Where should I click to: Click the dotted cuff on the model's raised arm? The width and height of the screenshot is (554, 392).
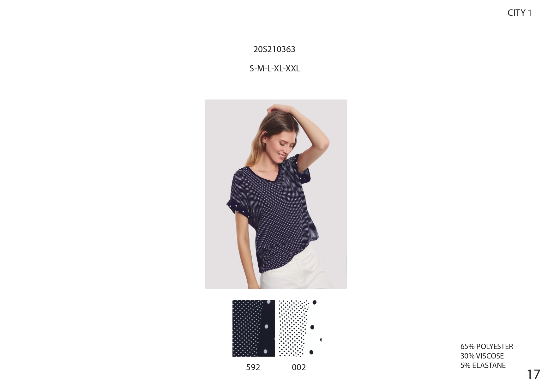tap(304, 169)
